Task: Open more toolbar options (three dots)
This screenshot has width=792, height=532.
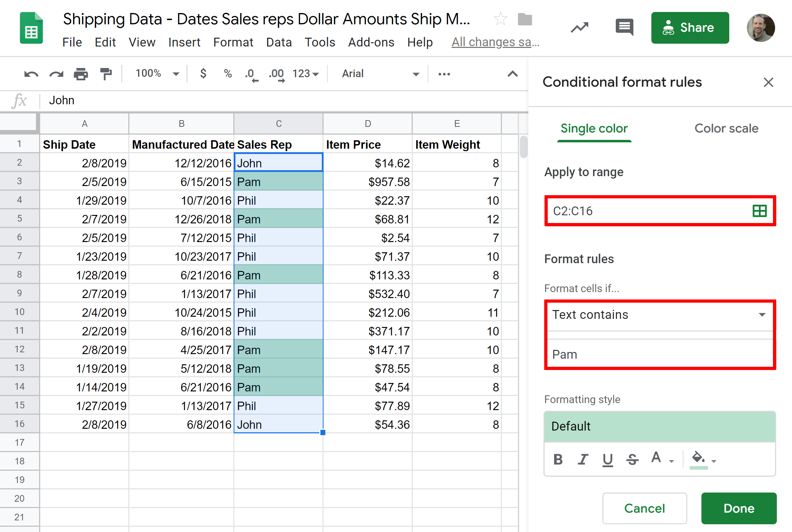Action: point(444,74)
